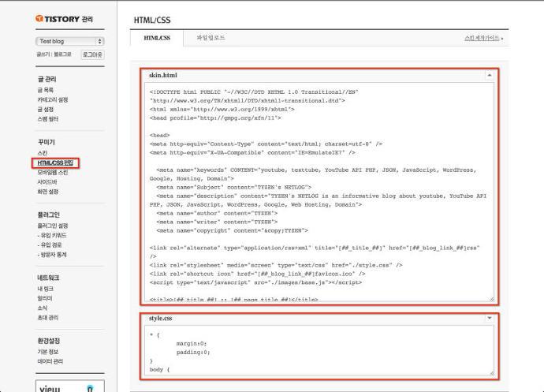Open 알리미 in sidebar
The height and width of the screenshot is (392, 544).
tap(45, 298)
